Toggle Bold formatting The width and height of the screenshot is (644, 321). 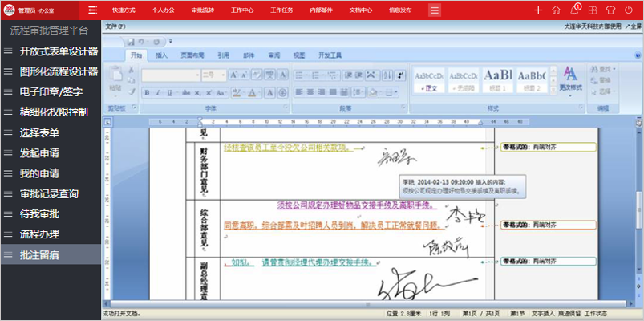pyautogui.click(x=147, y=93)
